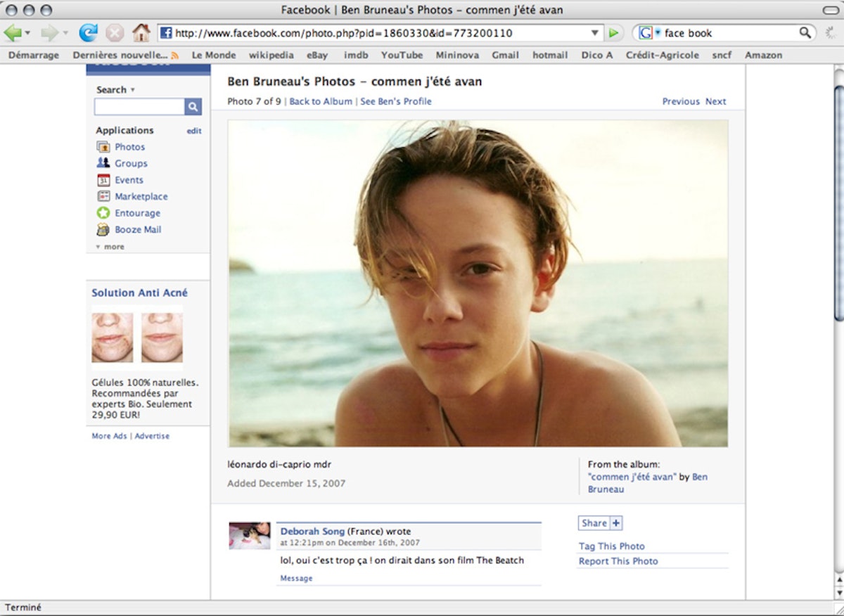844x616 pixels.
Task: Click the Report This Photo link
Action: pos(618,561)
